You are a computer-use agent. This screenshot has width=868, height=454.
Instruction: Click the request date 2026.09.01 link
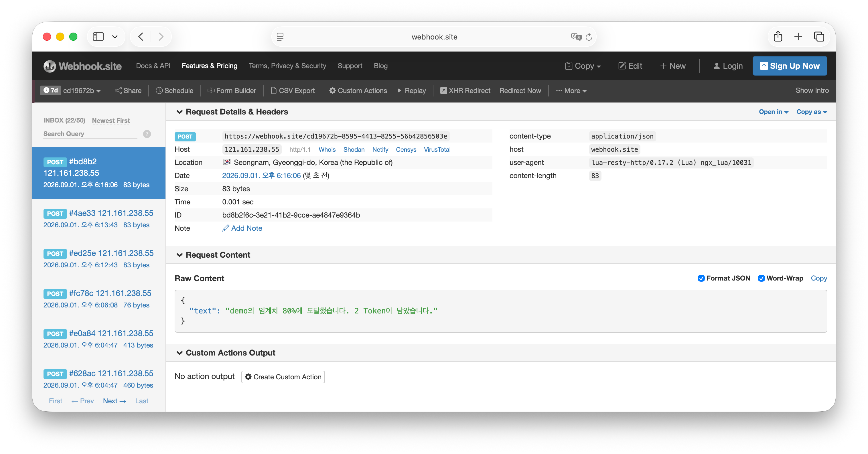(261, 175)
